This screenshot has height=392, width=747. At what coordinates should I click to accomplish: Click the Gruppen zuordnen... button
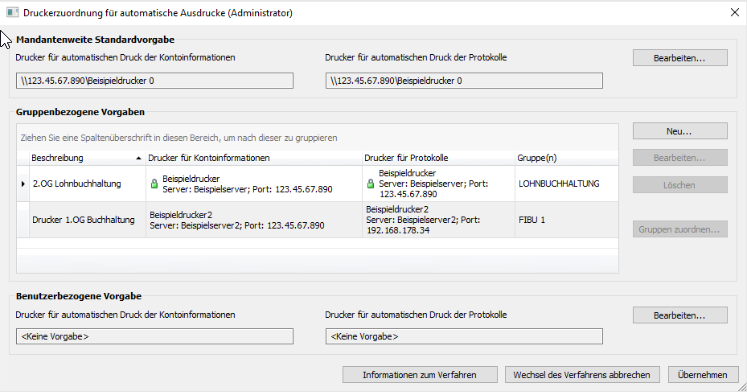pyautogui.click(x=680, y=229)
